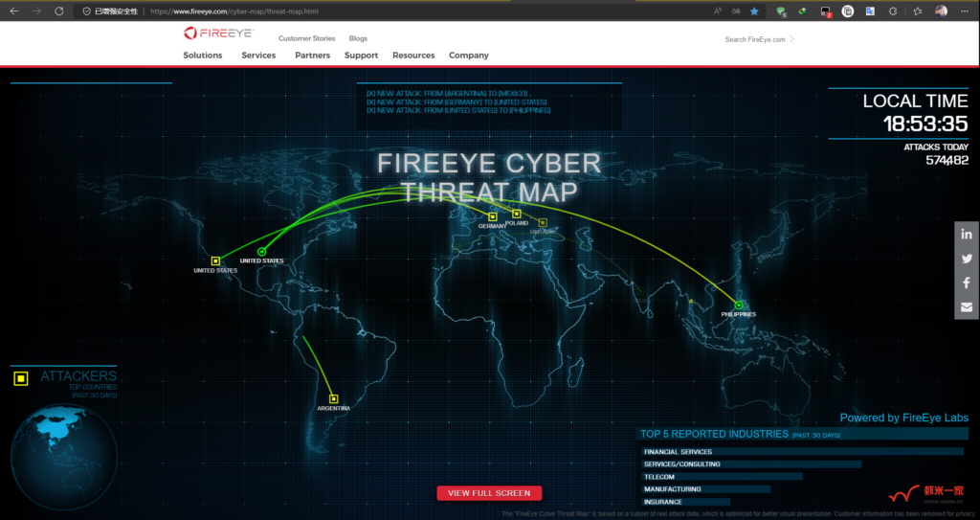Click the browser refresh icon
This screenshot has width=980, height=520.
tap(59, 11)
